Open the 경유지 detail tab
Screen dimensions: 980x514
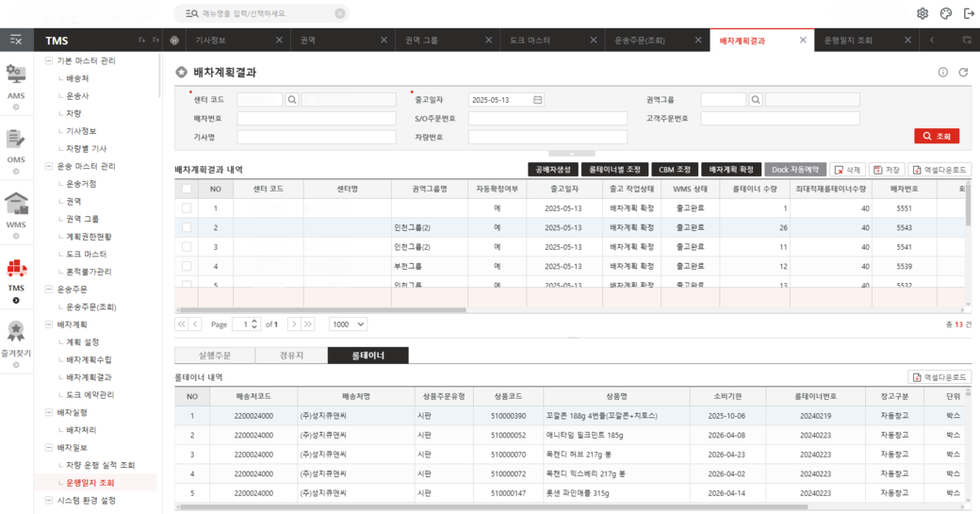click(x=291, y=356)
